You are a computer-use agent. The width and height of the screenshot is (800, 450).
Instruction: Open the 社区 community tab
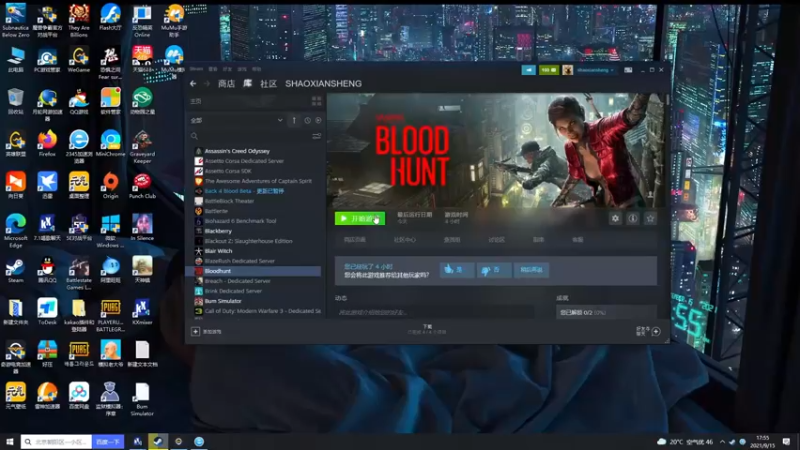click(268, 84)
